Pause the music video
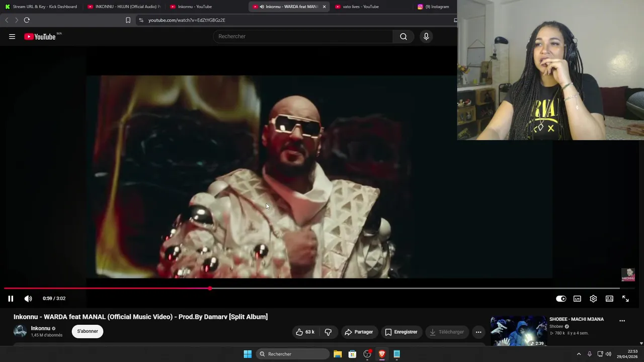 [11, 299]
